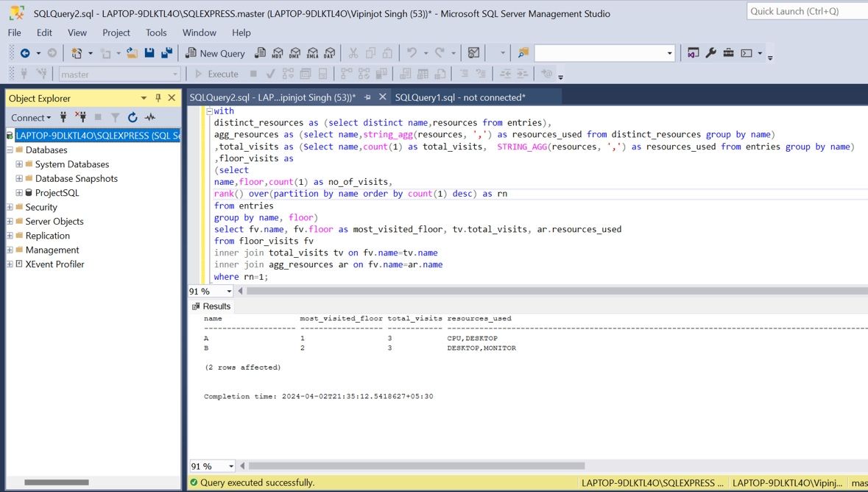
Task: Expand the ProjectSQL database node
Action: click(x=19, y=193)
